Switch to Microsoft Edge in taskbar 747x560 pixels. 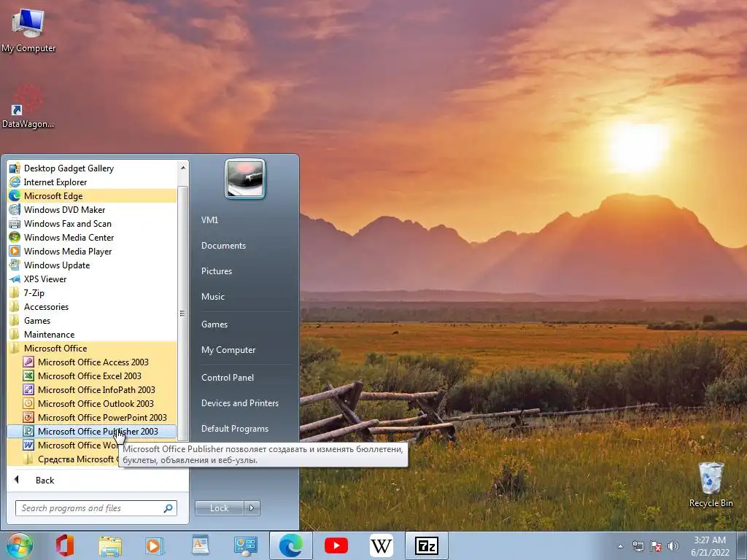[x=290, y=545]
